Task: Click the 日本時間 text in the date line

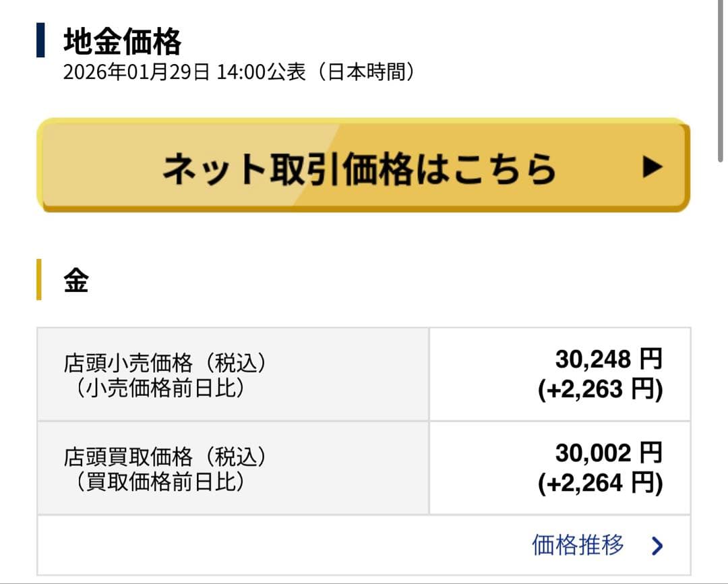Action: 367,73
